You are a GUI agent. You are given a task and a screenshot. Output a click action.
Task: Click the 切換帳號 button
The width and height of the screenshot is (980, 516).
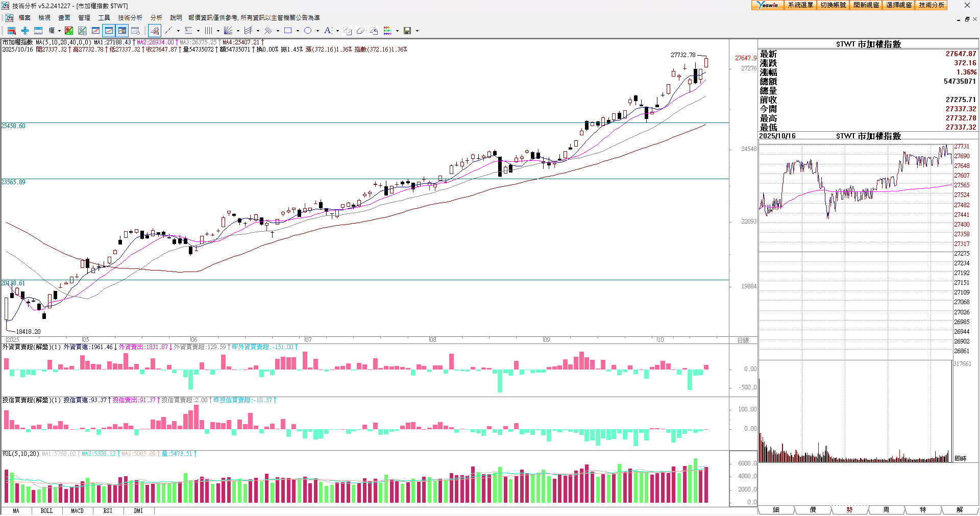(833, 5)
